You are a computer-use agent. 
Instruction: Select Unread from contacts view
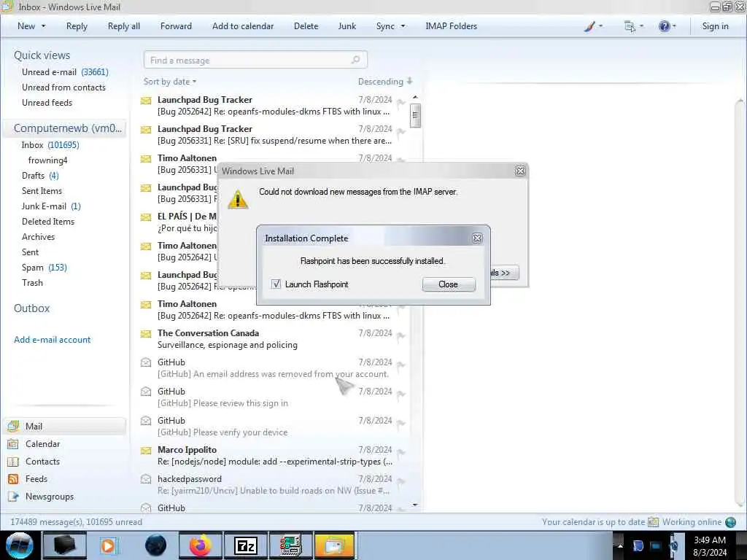[x=63, y=87]
